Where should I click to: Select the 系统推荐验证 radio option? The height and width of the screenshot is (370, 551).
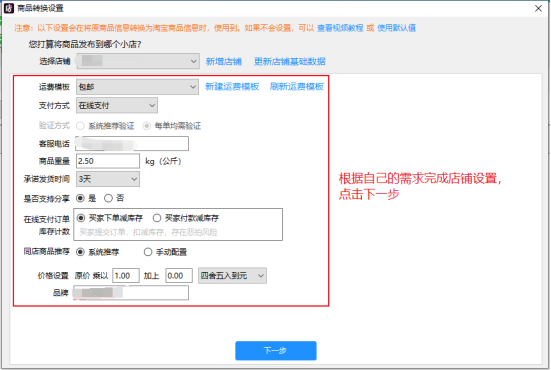coord(80,126)
